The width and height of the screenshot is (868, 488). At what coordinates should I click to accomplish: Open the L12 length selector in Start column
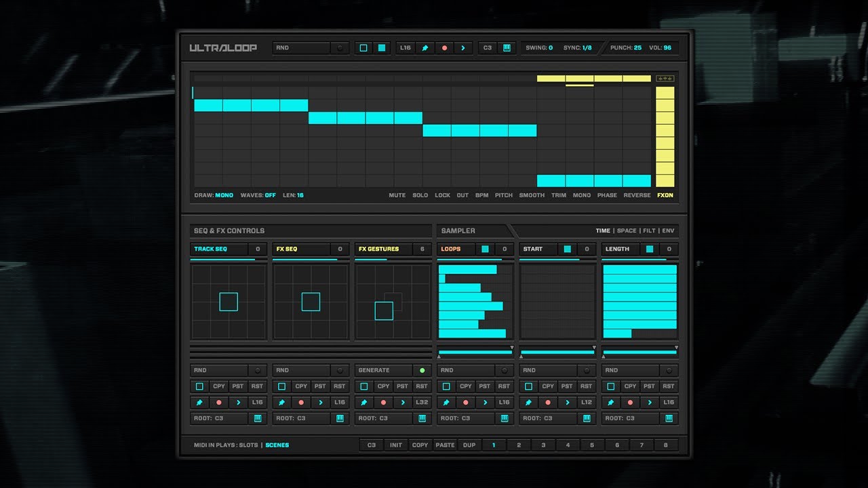(x=587, y=402)
